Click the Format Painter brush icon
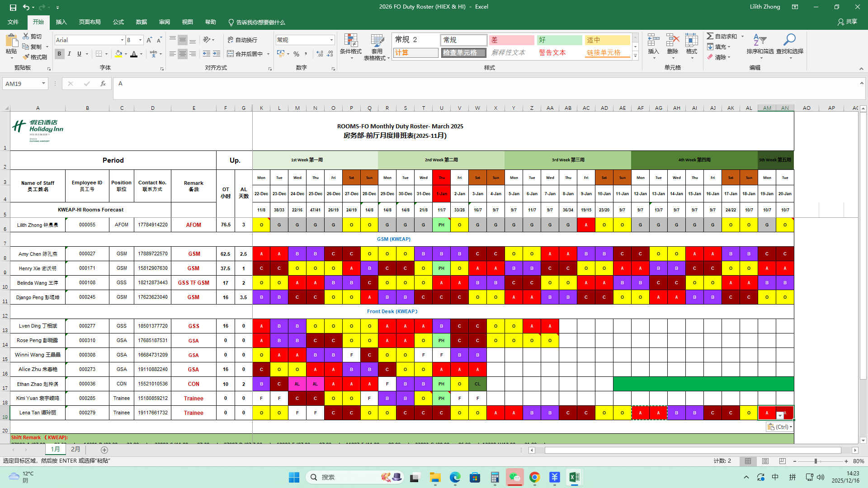 (26, 57)
